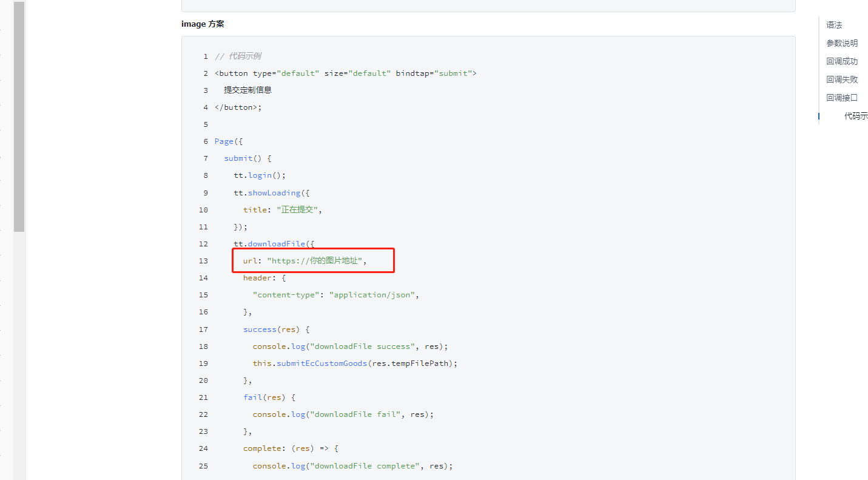
Task: Click 提交定制信息 button text in code
Action: click(247, 90)
